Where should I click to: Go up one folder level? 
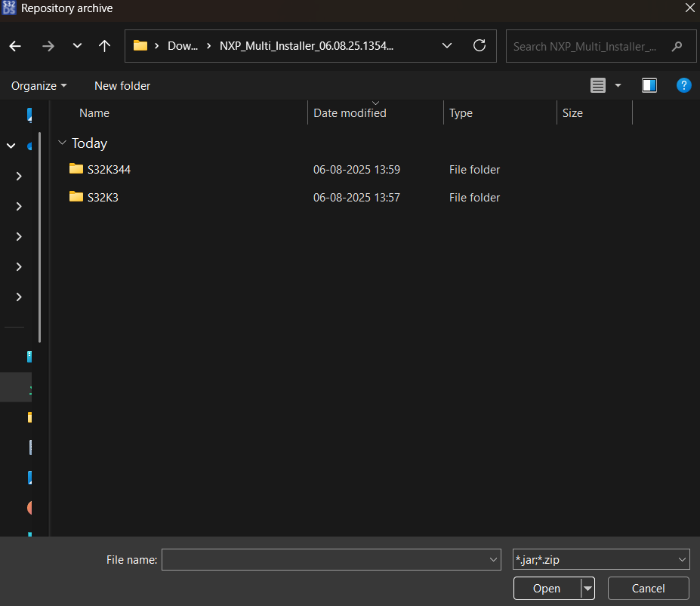104,46
